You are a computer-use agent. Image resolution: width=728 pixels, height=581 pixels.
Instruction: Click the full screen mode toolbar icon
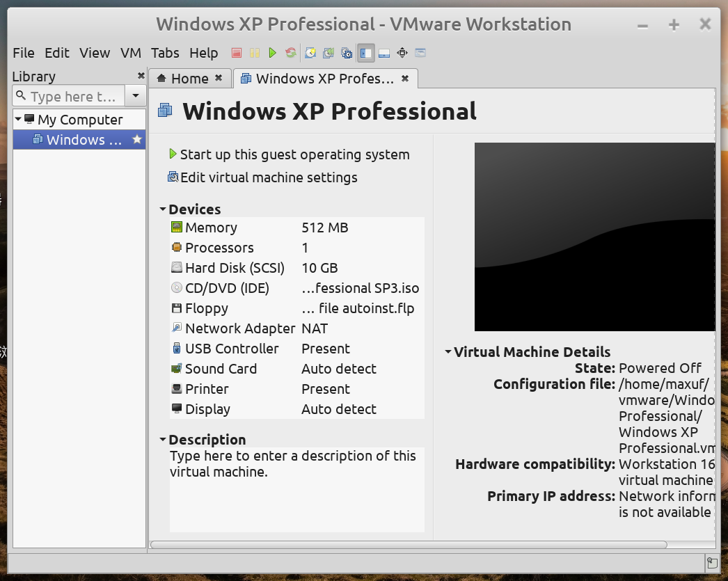[402, 53]
